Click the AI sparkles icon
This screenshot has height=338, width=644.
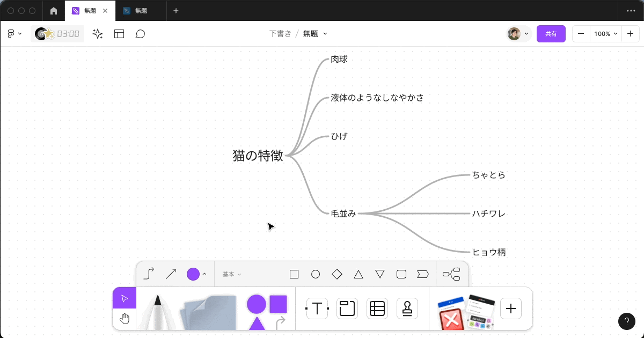97,33
